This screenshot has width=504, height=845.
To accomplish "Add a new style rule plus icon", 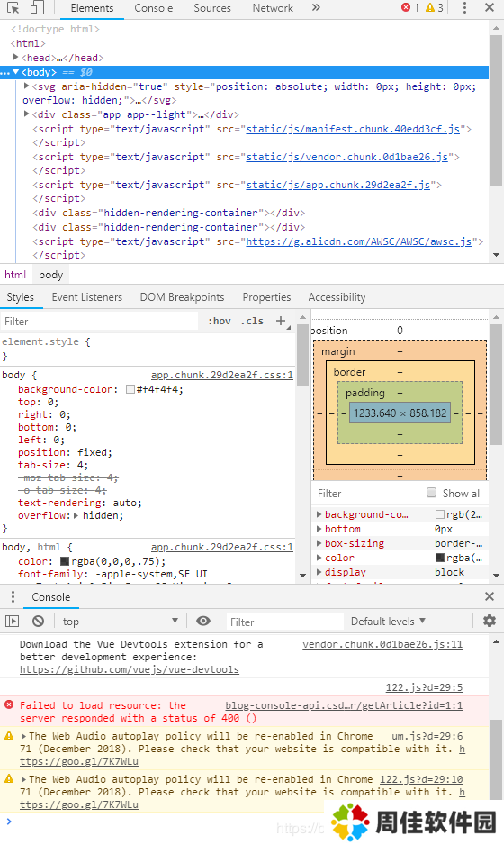I will (281, 321).
